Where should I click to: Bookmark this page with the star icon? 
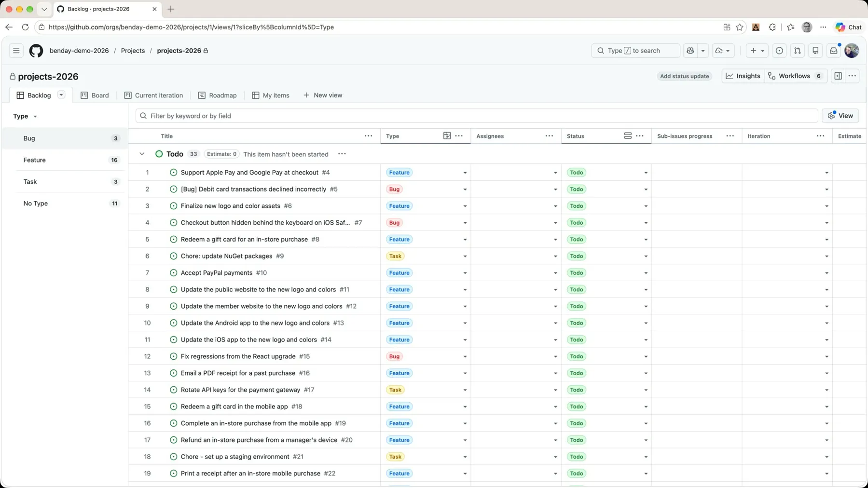pyautogui.click(x=740, y=27)
